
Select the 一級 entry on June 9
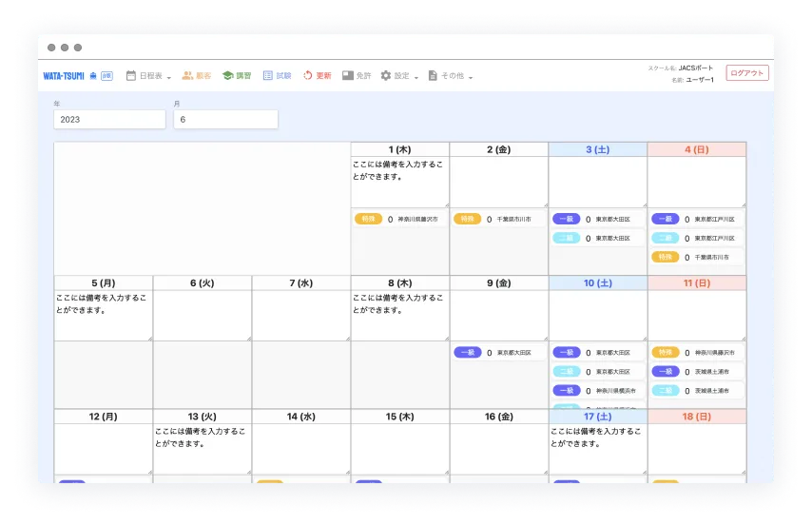click(x=467, y=353)
